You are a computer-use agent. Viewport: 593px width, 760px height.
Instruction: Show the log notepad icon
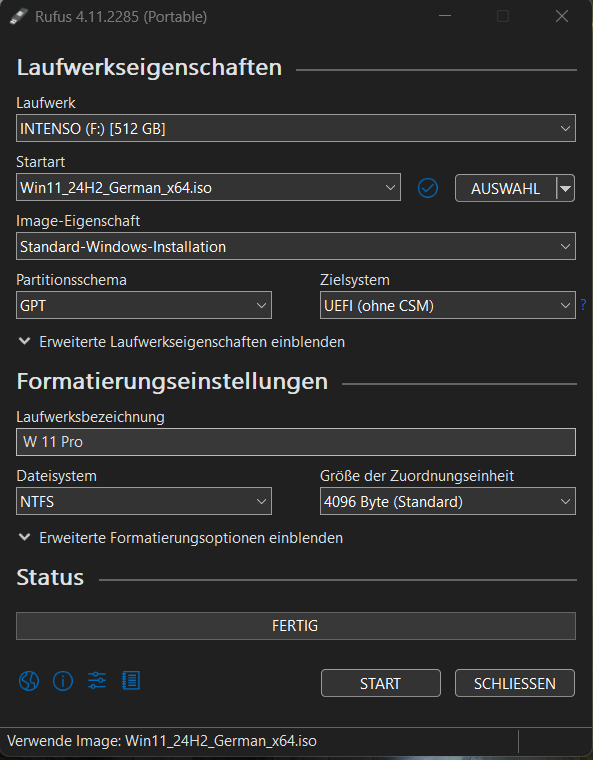[131, 681]
